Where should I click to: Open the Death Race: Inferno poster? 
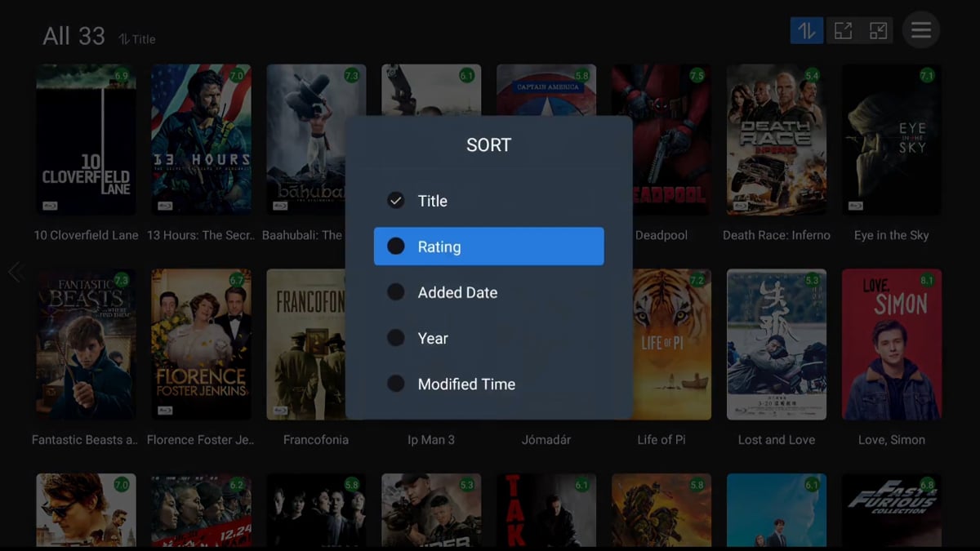[777, 140]
